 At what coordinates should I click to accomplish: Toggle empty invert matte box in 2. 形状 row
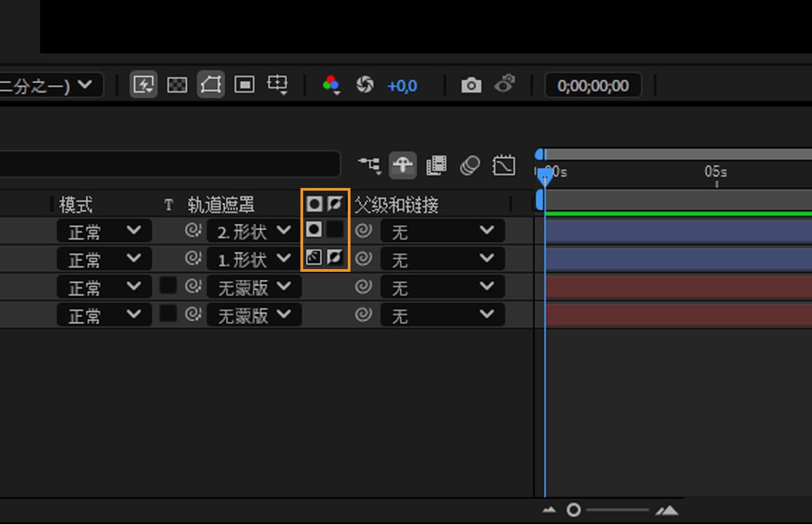pyautogui.click(x=335, y=230)
